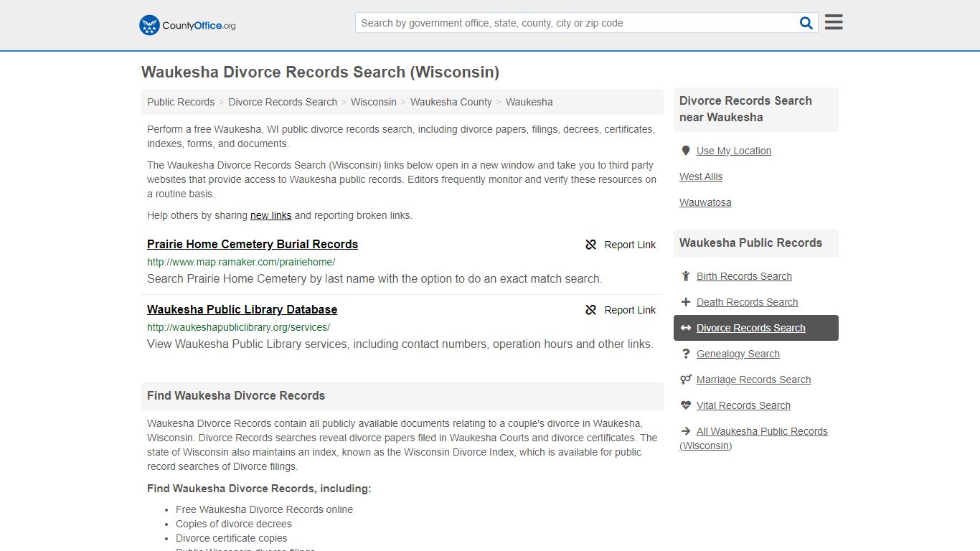Click the Prairie Home Cemetery search description
980x551 pixels.
(374, 278)
